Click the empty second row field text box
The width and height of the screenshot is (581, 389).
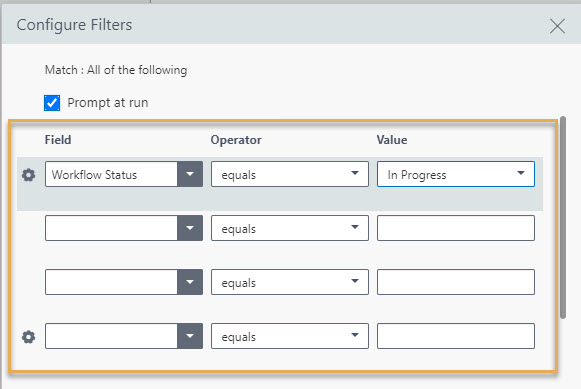(111, 228)
